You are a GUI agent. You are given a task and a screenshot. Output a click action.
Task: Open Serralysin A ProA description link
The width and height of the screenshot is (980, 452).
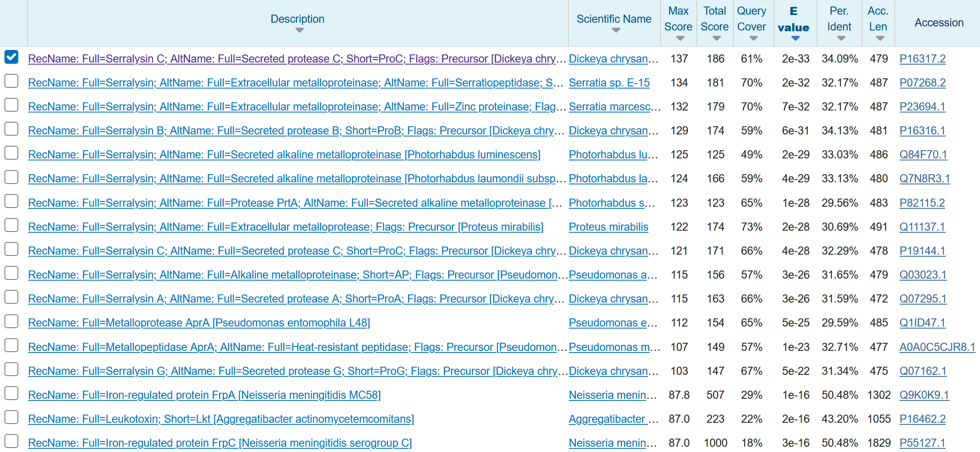(x=297, y=299)
